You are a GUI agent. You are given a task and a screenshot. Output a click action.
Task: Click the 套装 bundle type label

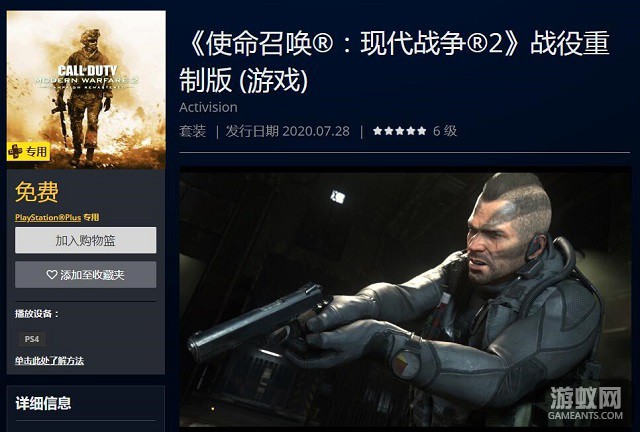point(193,131)
